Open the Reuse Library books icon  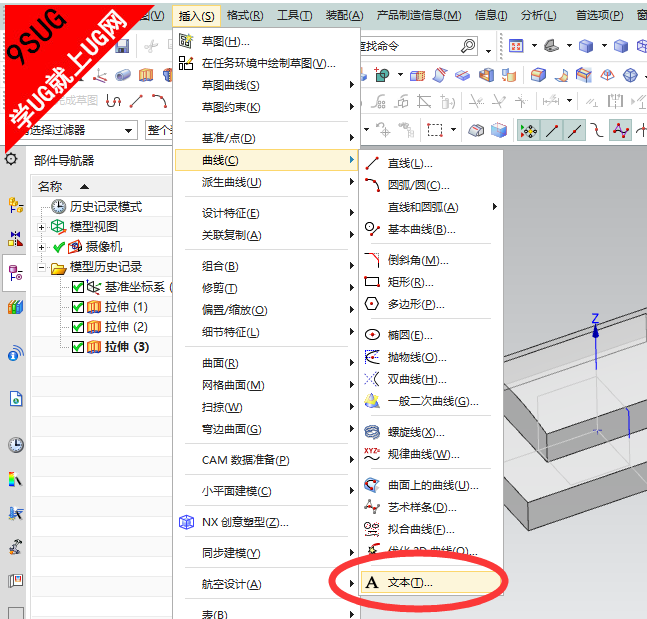pyautogui.click(x=15, y=307)
